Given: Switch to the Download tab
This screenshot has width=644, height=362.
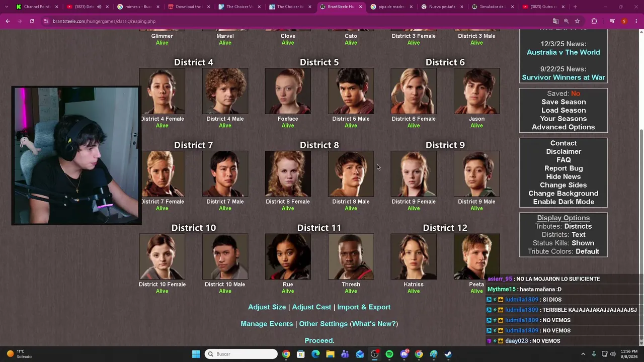Looking at the screenshot, I should click(x=189, y=7).
